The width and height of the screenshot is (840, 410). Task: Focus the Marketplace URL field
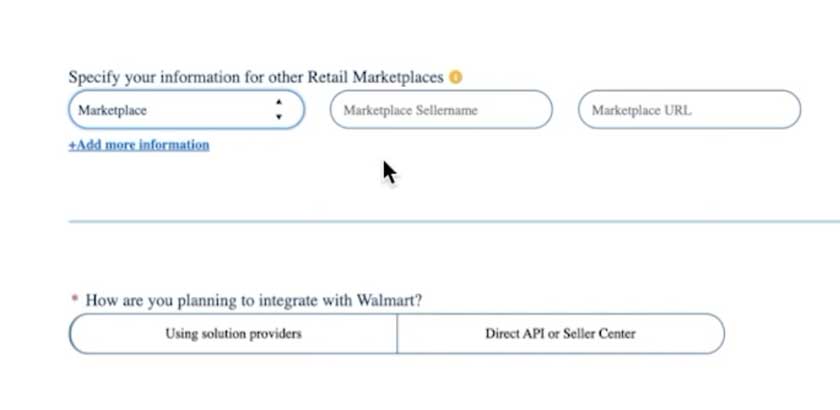(x=689, y=110)
